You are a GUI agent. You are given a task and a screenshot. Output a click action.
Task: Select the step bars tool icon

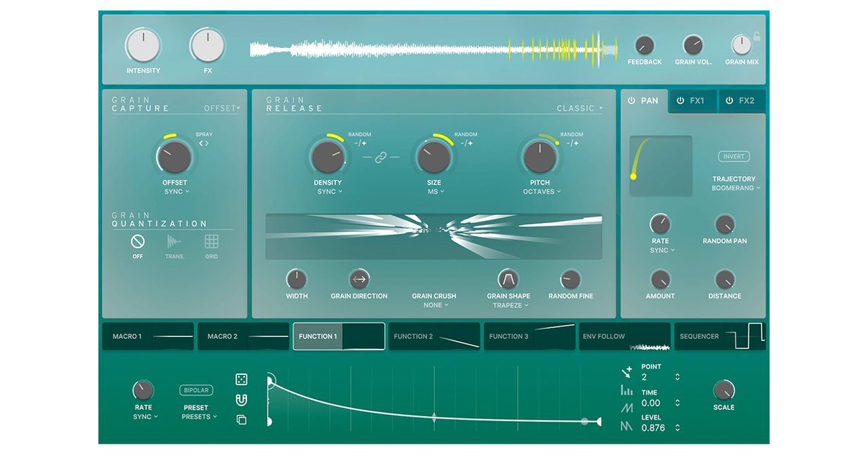(x=626, y=390)
